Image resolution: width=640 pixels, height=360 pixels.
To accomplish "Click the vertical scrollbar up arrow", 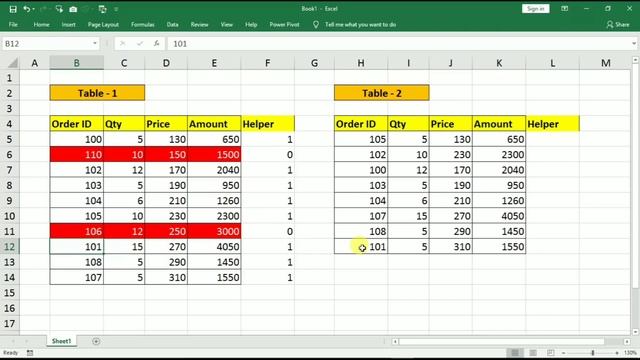I will (x=635, y=60).
